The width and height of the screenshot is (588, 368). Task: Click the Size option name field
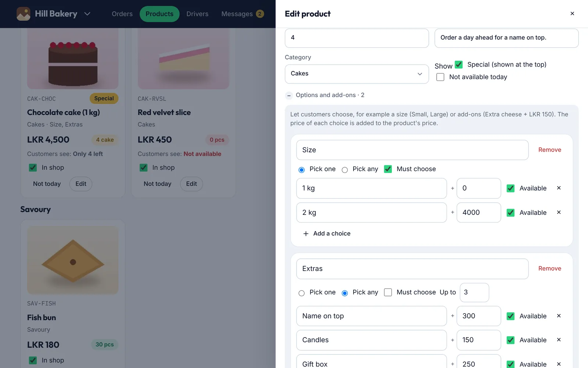tap(412, 150)
